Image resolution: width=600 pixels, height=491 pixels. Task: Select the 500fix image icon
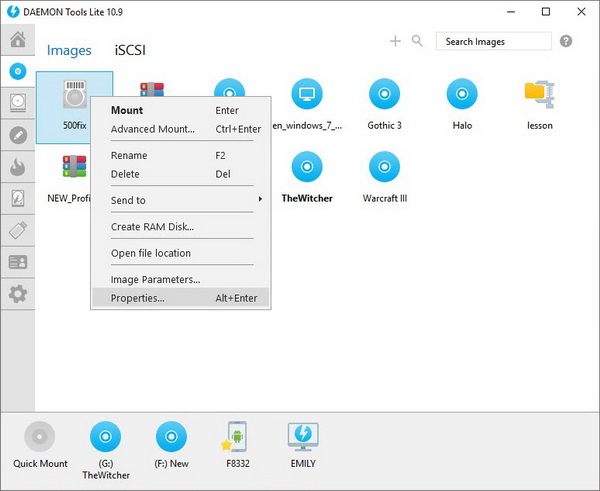pyautogui.click(x=75, y=94)
